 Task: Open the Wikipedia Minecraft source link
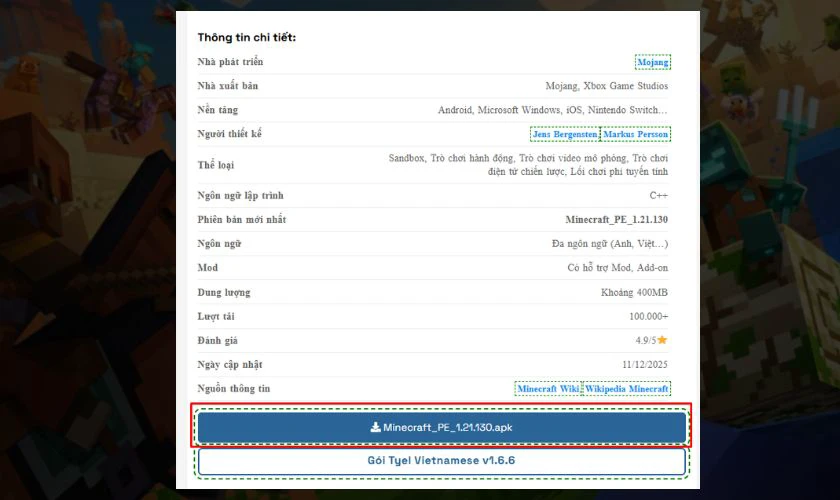click(x=627, y=388)
